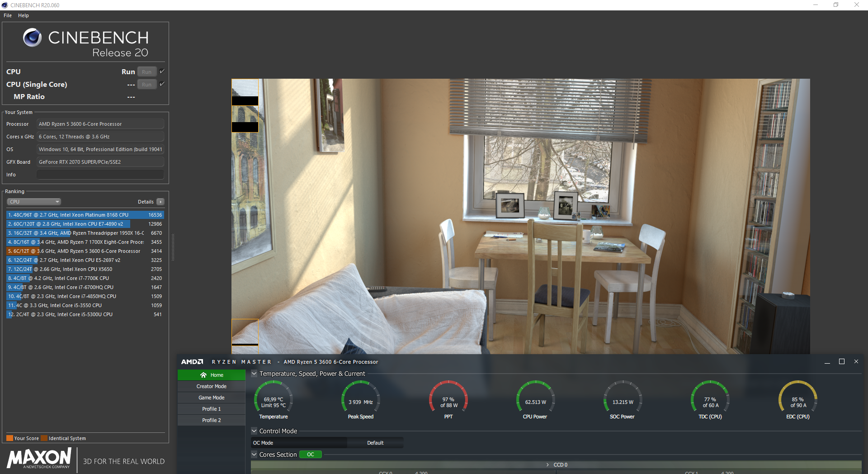Select the Core i5-5300U ranking row
This screenshot has height=474, width=868.
tap(85, 314)
